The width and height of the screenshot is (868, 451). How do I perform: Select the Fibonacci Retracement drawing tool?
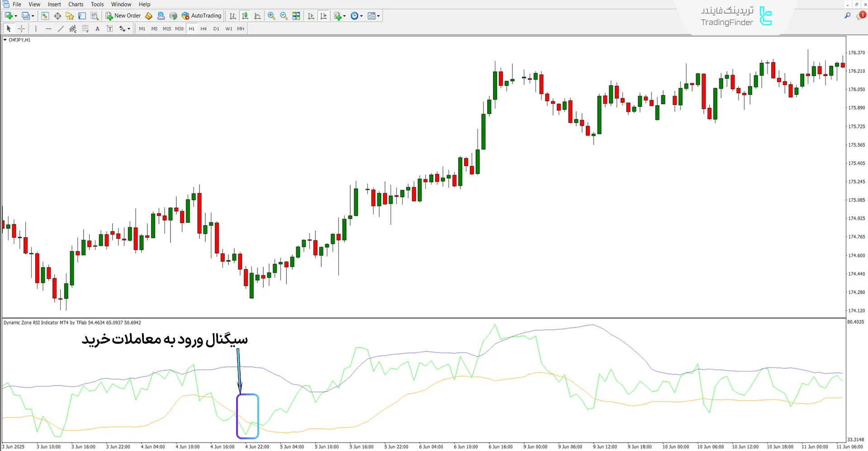tap(85, 29)
